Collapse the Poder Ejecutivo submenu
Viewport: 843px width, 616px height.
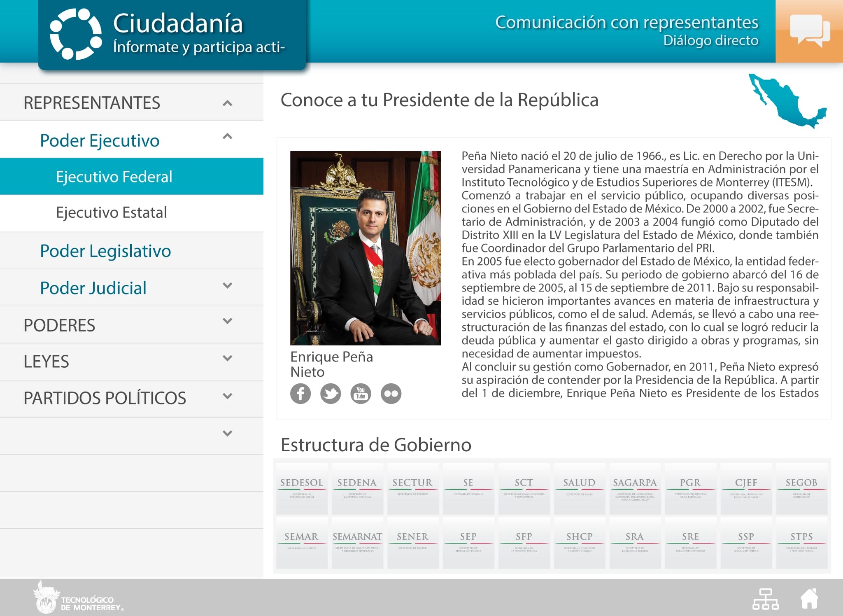click(x=227, y=136)
